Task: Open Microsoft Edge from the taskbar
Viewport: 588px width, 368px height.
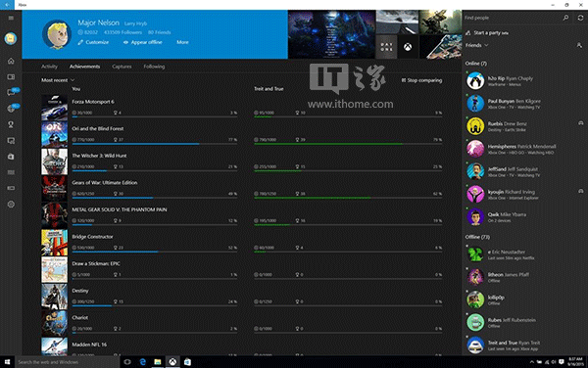Action: (142, 362)
